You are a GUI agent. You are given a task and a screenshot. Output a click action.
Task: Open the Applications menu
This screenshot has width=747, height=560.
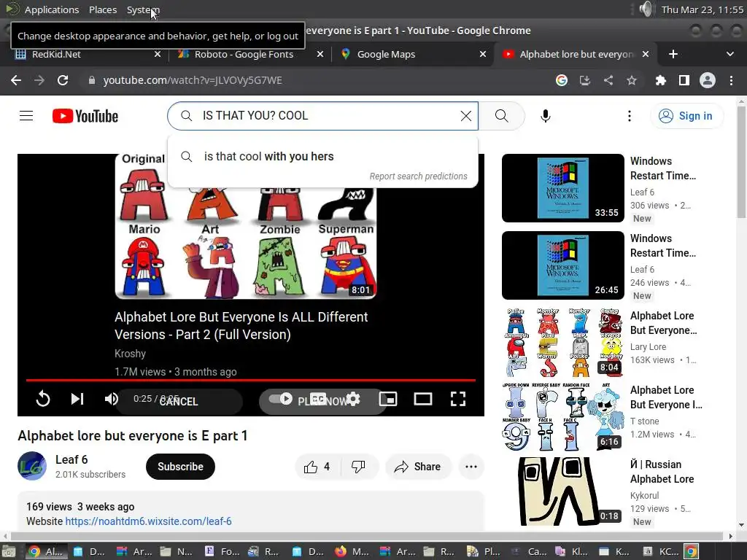tap(52, 9)
